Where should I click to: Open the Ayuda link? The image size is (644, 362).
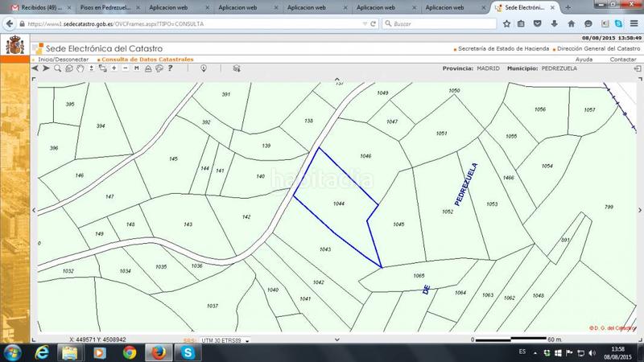[x=584, y=60]
